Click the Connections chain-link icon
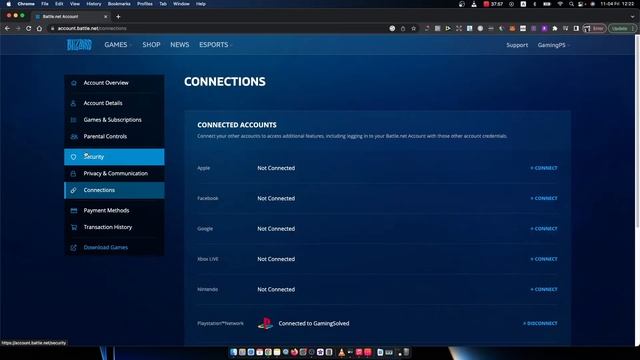The image size is (640, 360). click(x=73, y=190)
